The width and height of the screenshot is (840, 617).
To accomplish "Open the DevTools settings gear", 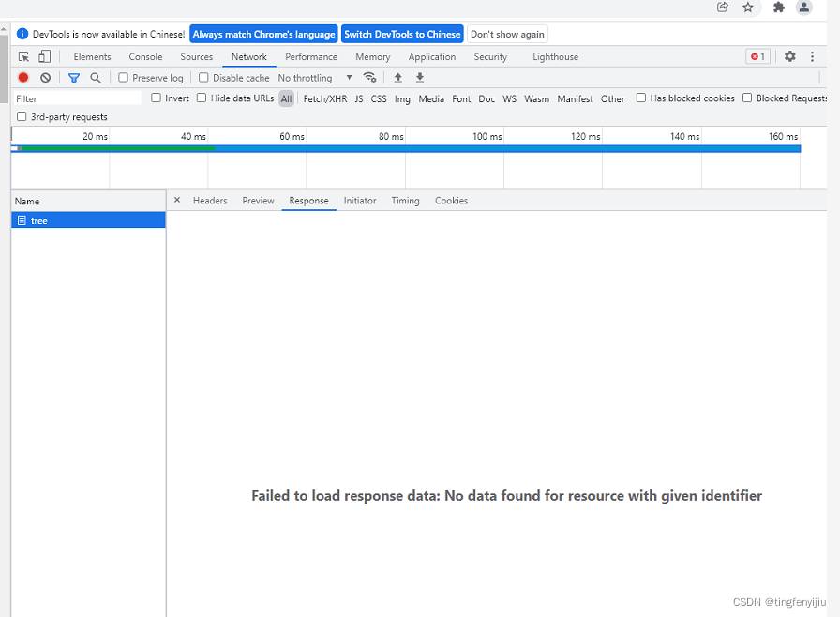I will pos(788,56).
